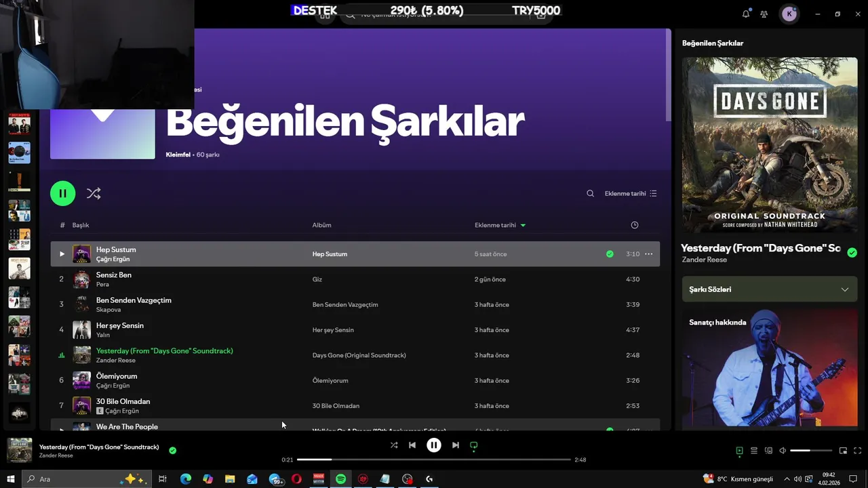This screenshot has height=488, width=868.
Task: Click the Beğenilen Şarkılar heading in the right panel
Action: pyautogui.click(x=713, y=43)
